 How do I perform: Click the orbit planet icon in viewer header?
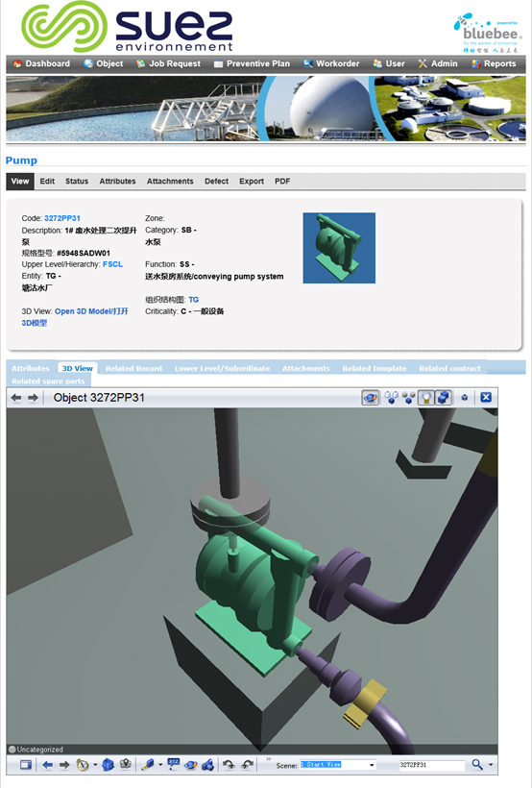[371, 398]
